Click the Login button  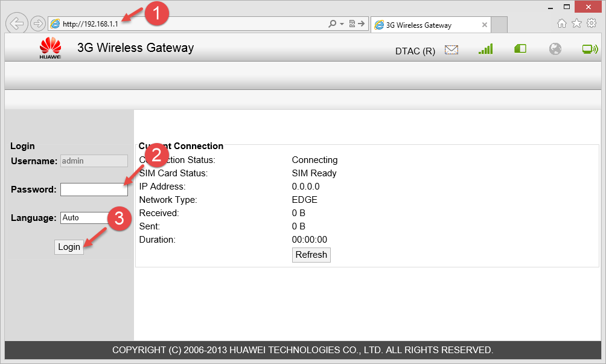point(69,247)
